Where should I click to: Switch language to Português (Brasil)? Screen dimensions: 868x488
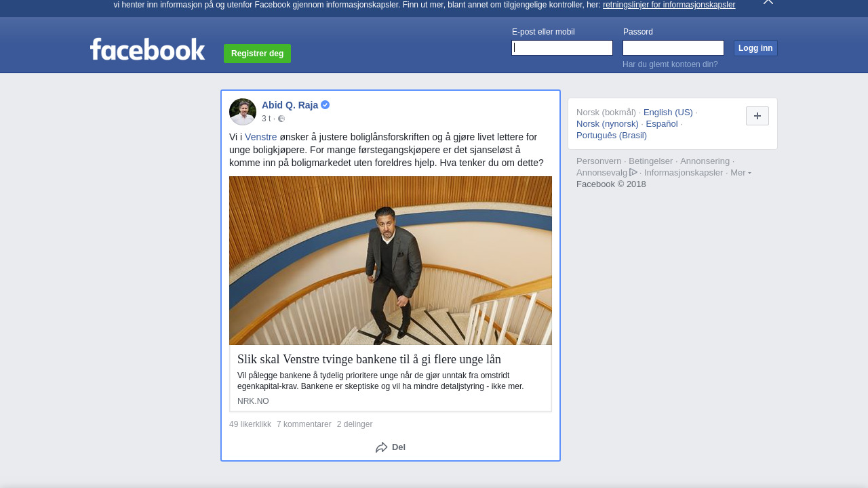612,136
